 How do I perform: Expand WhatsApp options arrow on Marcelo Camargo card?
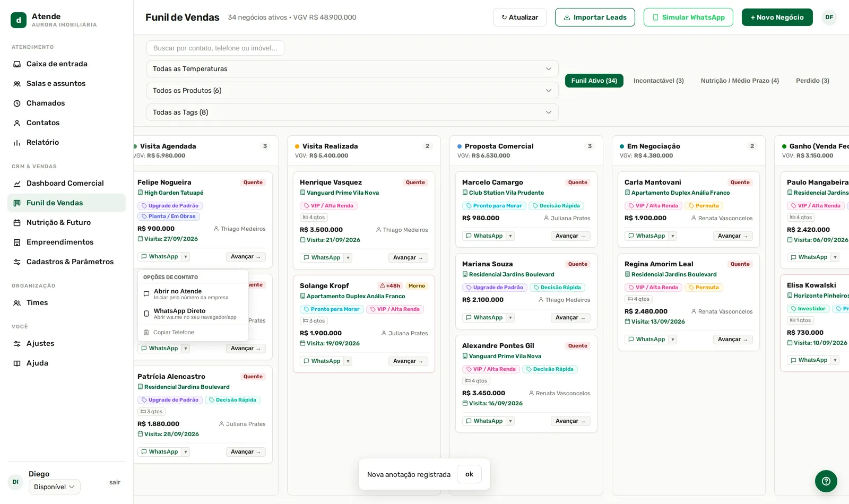510,236
